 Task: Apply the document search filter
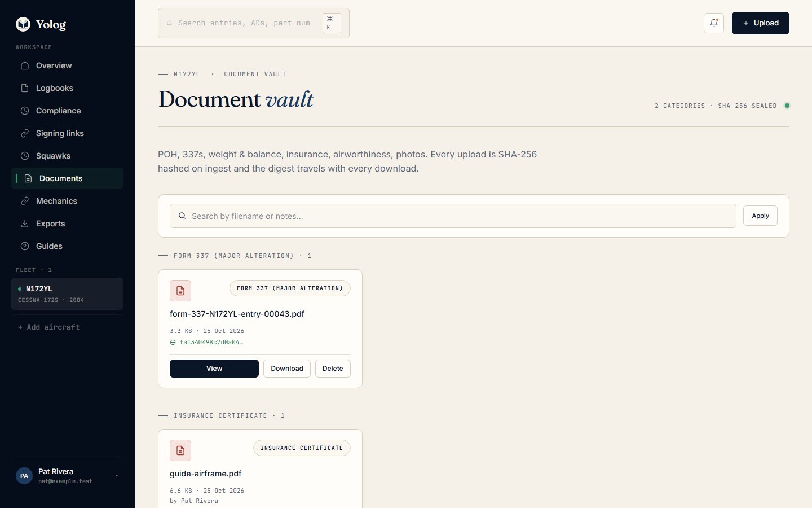coord(760,216)
